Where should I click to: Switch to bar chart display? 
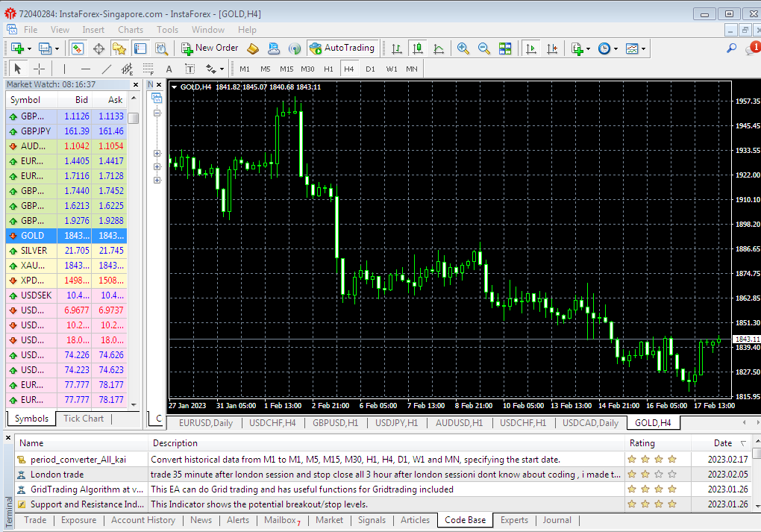(x=396, y=48)
